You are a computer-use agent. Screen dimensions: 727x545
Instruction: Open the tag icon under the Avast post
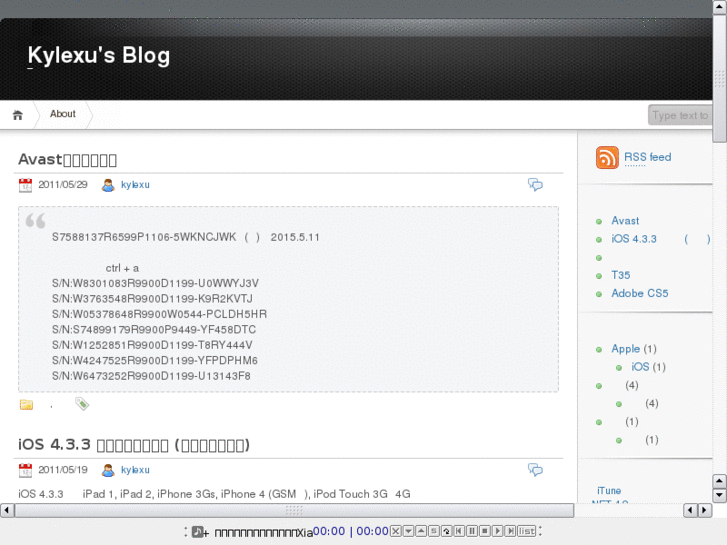click(x=82, y=404)
